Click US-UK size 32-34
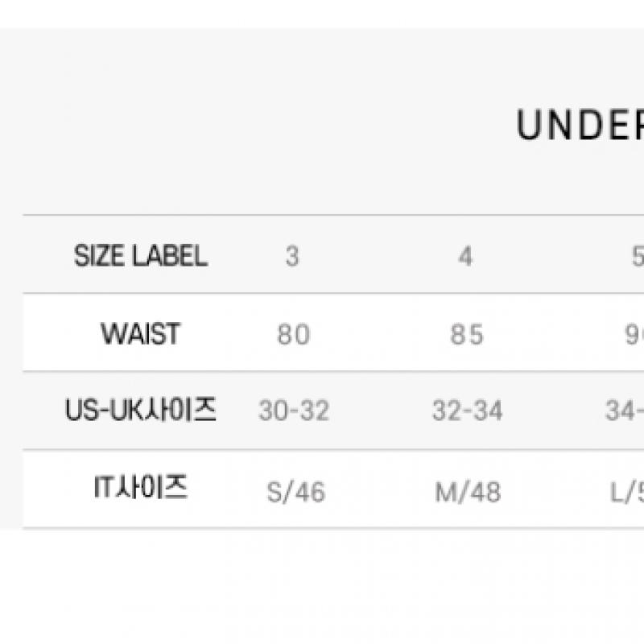644x644 pixels. (x=467, y=411)
